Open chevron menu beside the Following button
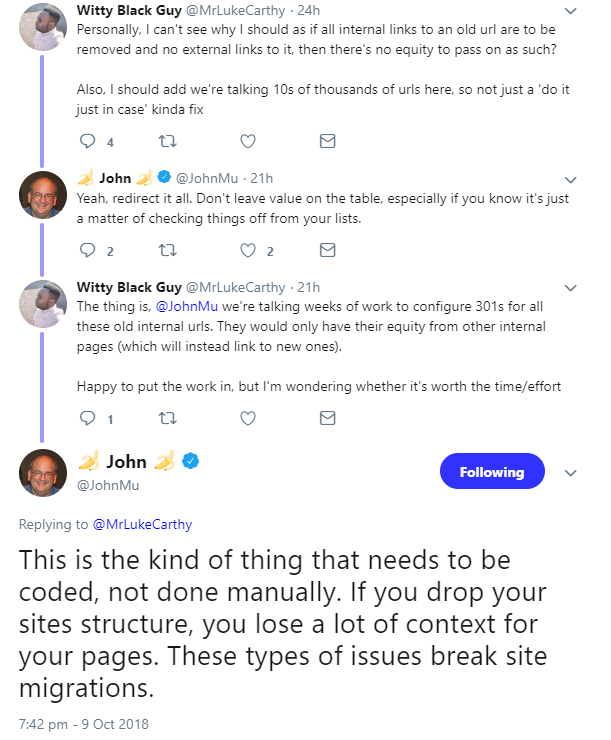Image resolution: width=611 pixels, height=740 pixels. pyautogui.click(x=571, y=473)
